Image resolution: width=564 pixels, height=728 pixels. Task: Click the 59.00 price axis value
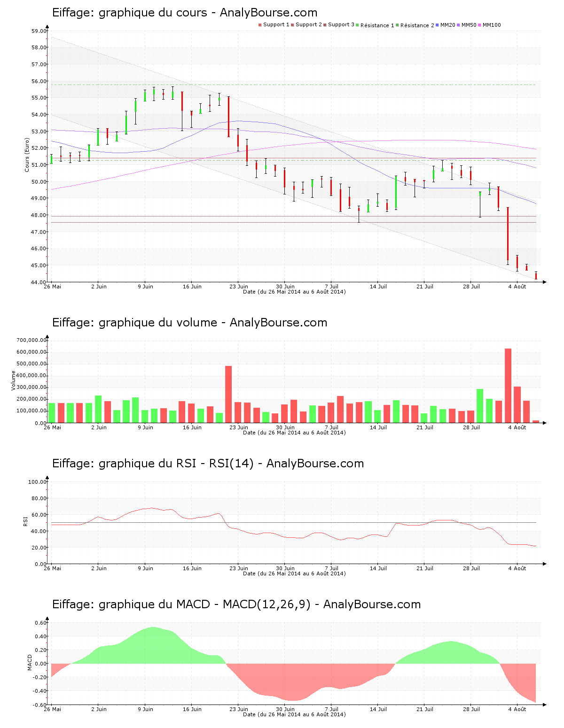pyautogui.click(x=39, y=31)
